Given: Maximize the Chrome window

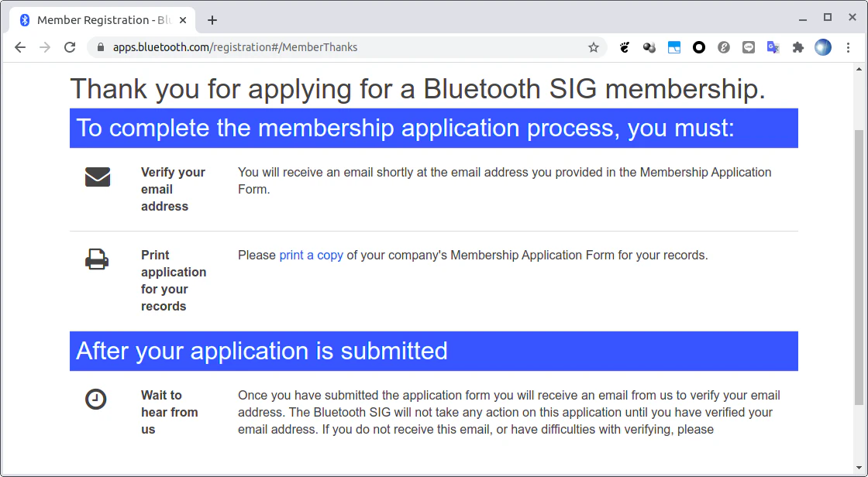Looking at the screenshot, I should [x=828, y=18].
